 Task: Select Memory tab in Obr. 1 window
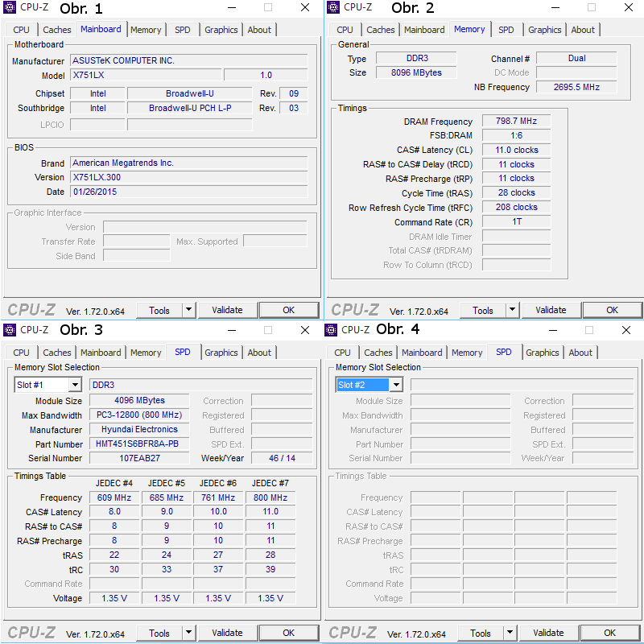(x=146, y=30)
